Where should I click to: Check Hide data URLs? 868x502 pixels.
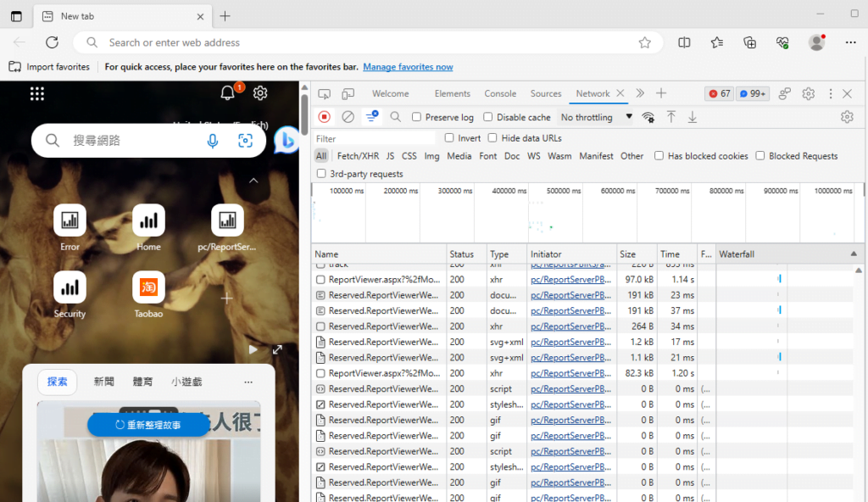(x=492, y=138)
